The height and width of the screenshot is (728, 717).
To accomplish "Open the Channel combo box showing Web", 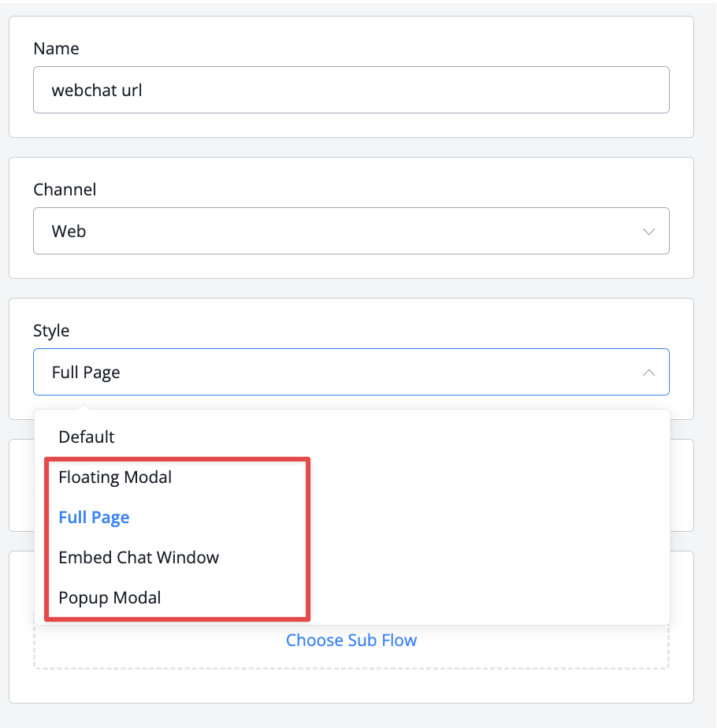I will (351, 231).
